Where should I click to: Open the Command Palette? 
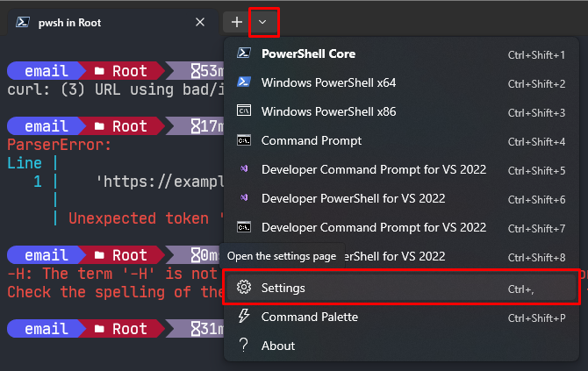click(x=402, y=317)
